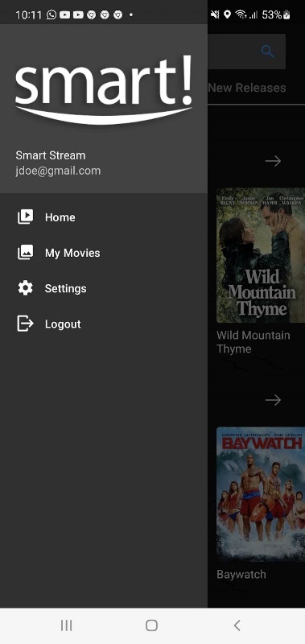The width and height of the screenshot is (305, 644).
Task: Tap the arrow above Wild Mountain Thyme
Action: click(x=273, y=160)
